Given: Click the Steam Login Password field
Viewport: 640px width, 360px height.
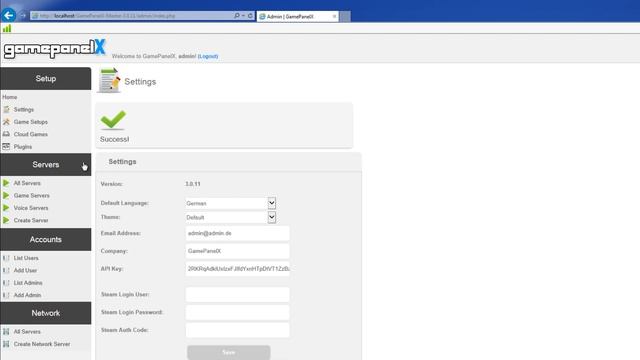Looking at the screenshot, I should click(238, 312).
